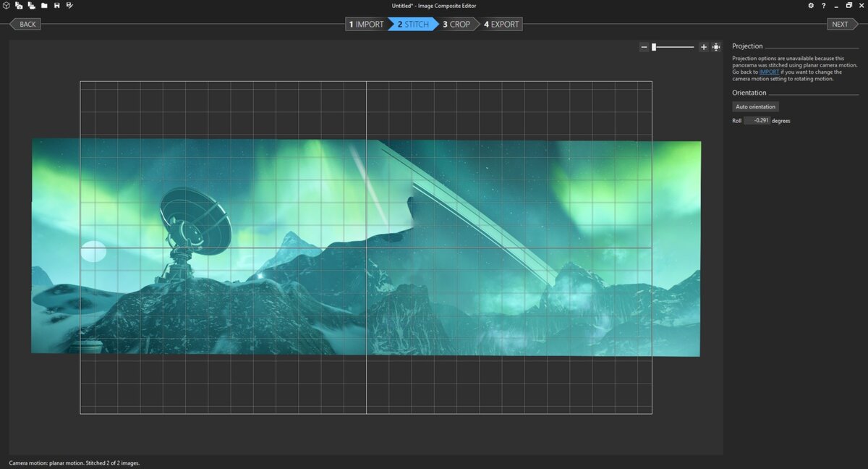Zoom out with the minus button

tap(644, 47)
